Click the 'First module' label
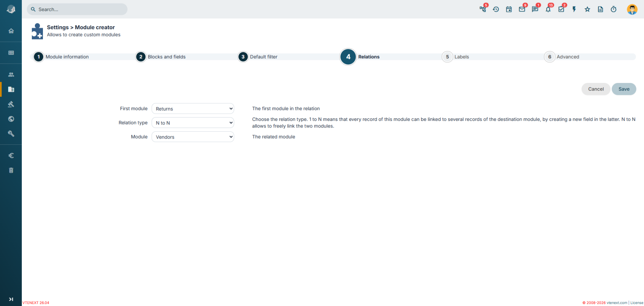Screen dimensions: 644x306 point(134,109)
